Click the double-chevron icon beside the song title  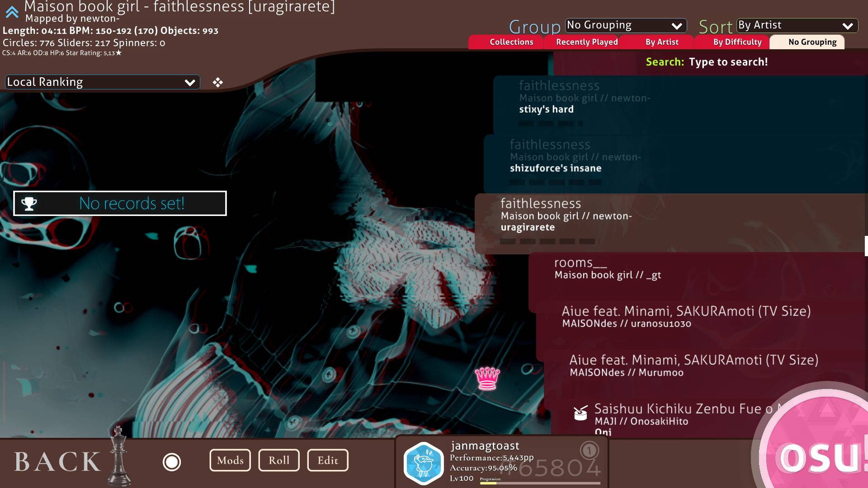click(x=12, y=12)
